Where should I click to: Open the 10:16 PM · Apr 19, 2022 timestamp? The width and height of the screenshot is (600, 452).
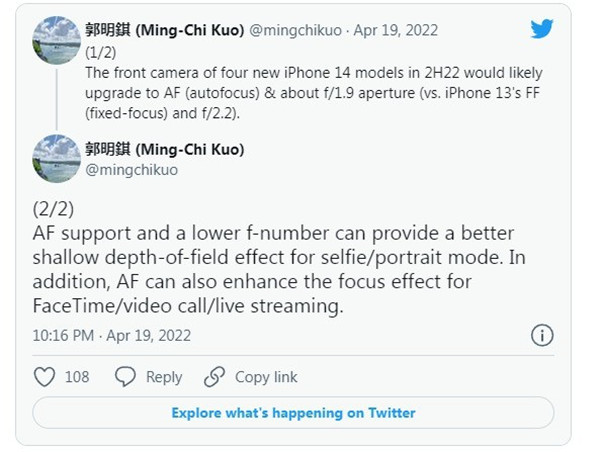[x=111, y=335]
